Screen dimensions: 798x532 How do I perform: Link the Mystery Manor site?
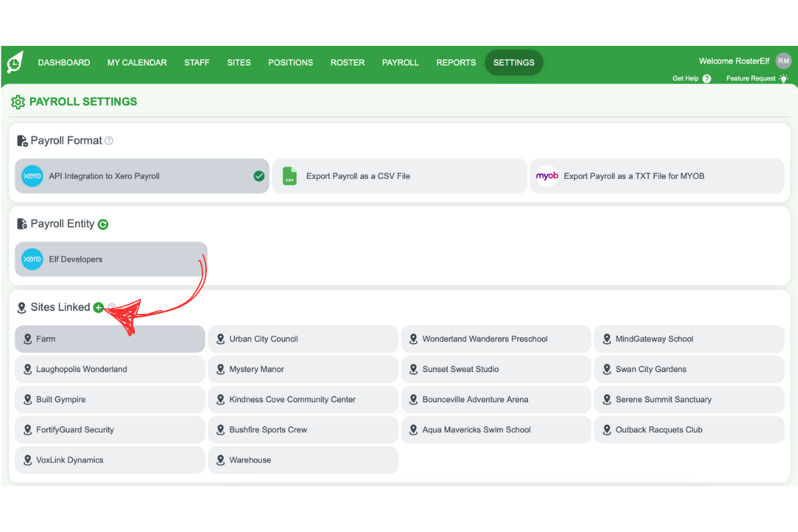pyautogui.click(x=303, y=369)
